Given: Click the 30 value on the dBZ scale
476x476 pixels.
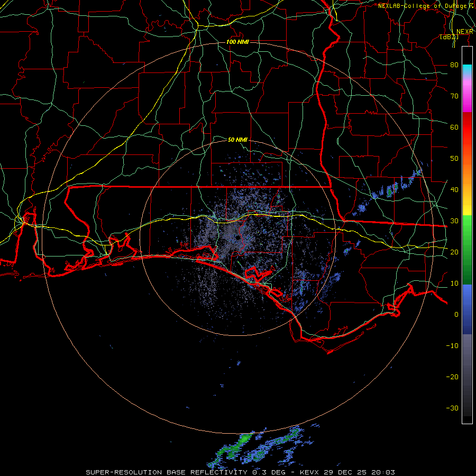Looking at the screenshot, I should (454, 221).
